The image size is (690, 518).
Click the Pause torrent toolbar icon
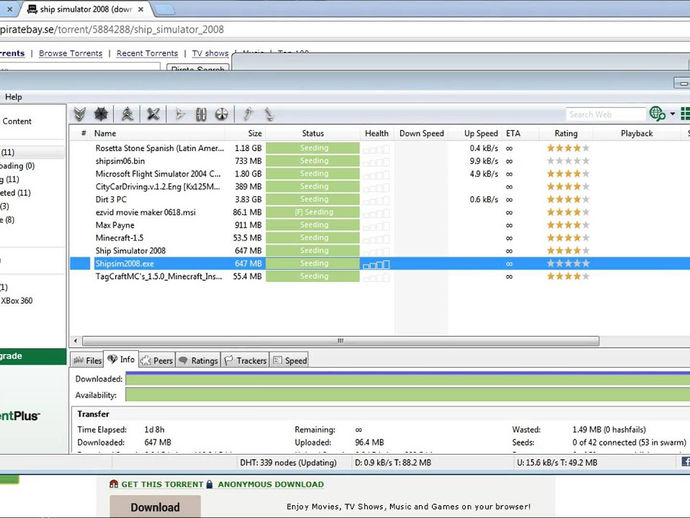point(201,114)
